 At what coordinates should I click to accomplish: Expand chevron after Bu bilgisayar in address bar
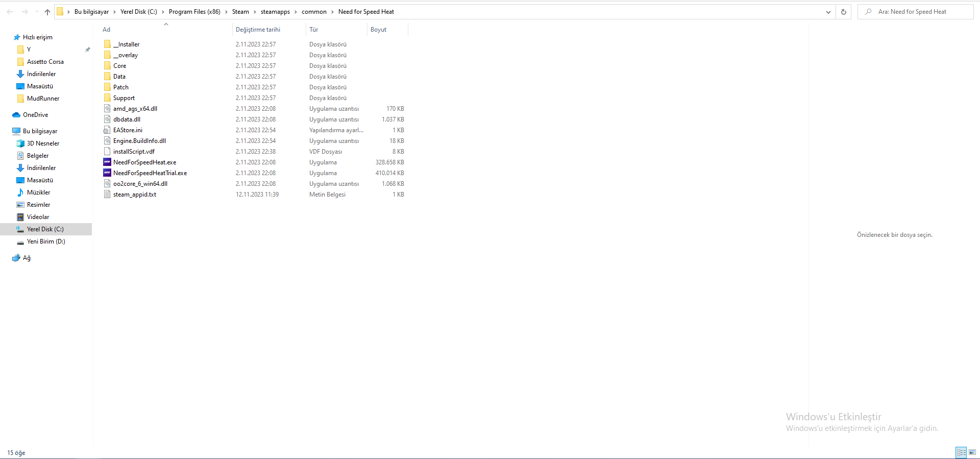(x=115, y=12)
